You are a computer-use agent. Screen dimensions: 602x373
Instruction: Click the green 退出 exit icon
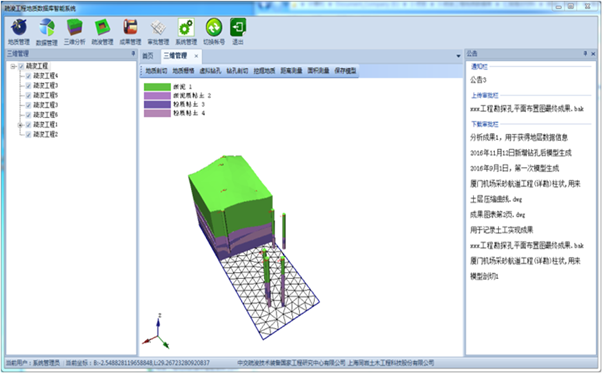point(238,28)
